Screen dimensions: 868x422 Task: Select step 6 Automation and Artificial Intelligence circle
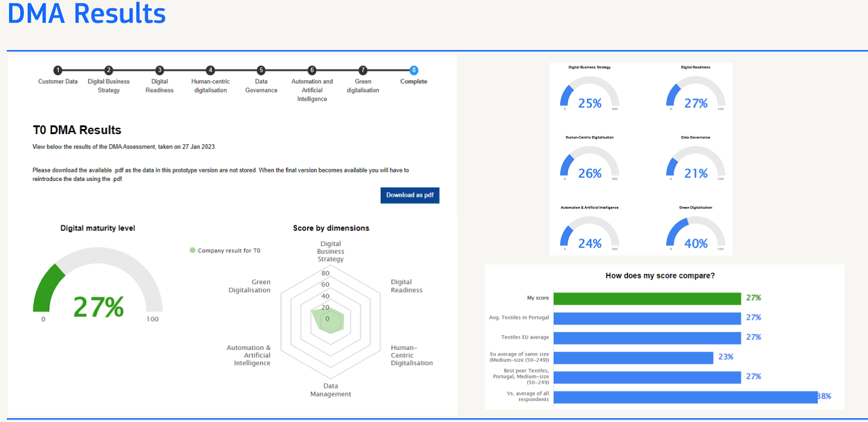pos(312,70)
